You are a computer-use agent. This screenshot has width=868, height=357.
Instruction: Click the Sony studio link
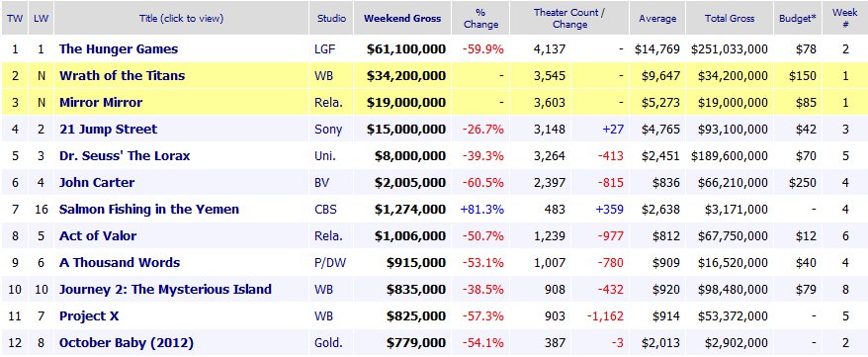point(328,130)
